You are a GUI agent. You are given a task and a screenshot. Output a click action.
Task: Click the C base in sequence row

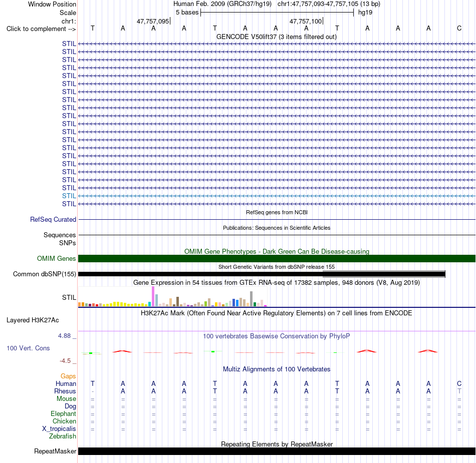tap(459, 28)
